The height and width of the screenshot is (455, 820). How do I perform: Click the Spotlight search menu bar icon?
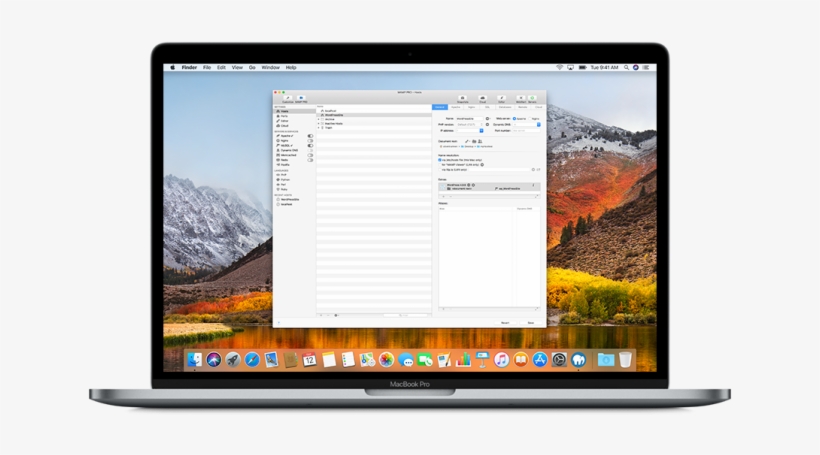click(626, 67)
